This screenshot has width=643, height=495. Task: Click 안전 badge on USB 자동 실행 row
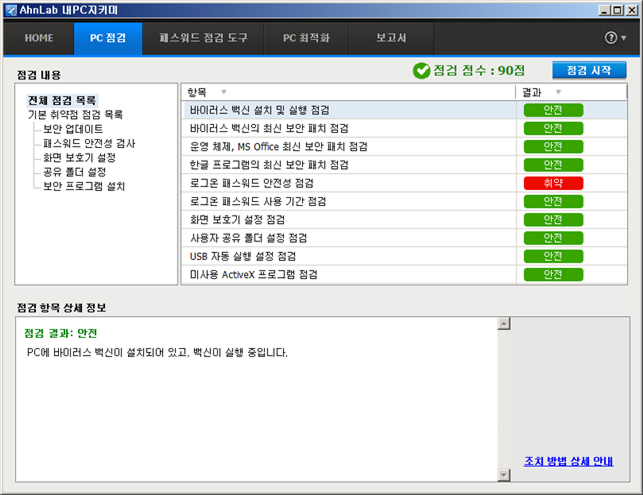coord(553,256)
